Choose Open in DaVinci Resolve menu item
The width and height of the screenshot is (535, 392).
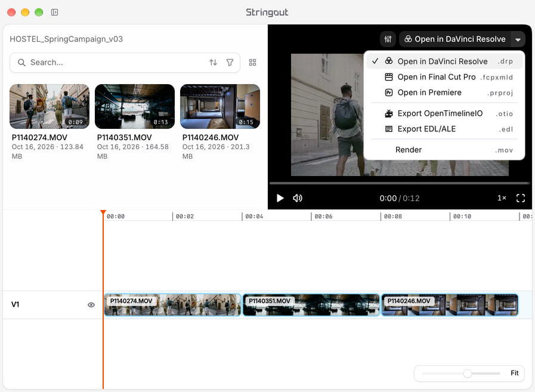444,61
